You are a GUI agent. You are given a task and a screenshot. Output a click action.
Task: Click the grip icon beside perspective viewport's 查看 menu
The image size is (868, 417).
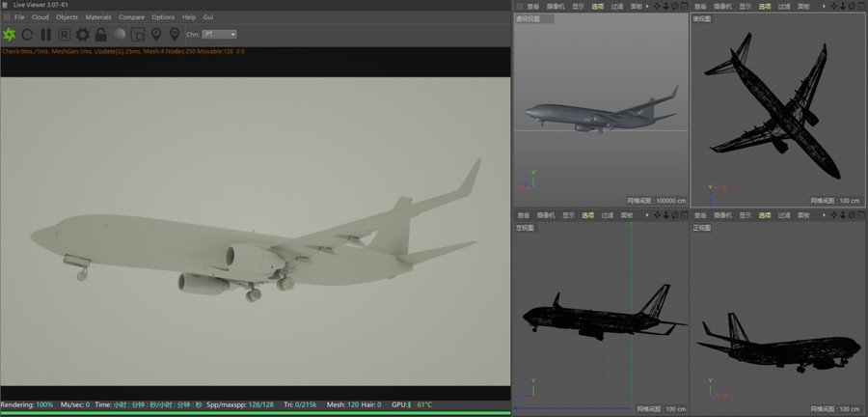[519, 7]
